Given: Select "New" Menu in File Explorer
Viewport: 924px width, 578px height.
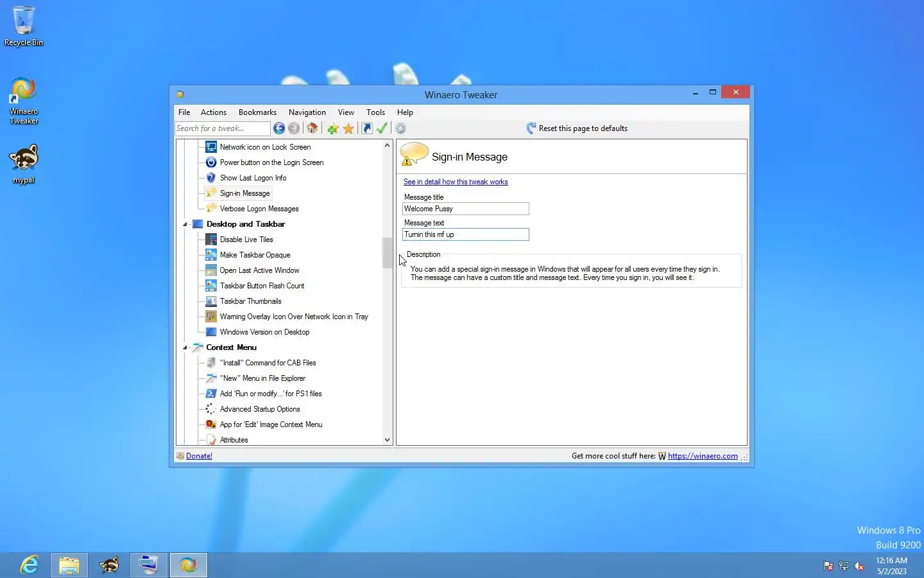Looking at the screenshot, I should point(262,378).
